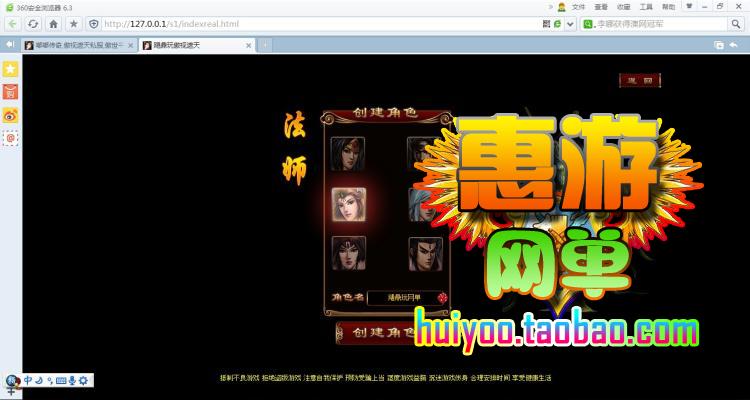
Task: Expand the overflow chevron before avatar
Action: [x=551, y=7]
